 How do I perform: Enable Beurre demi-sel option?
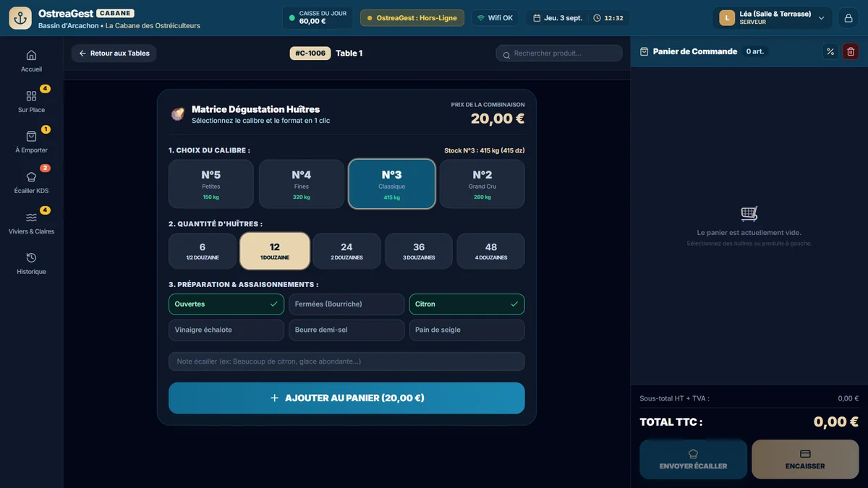point(346,330)
